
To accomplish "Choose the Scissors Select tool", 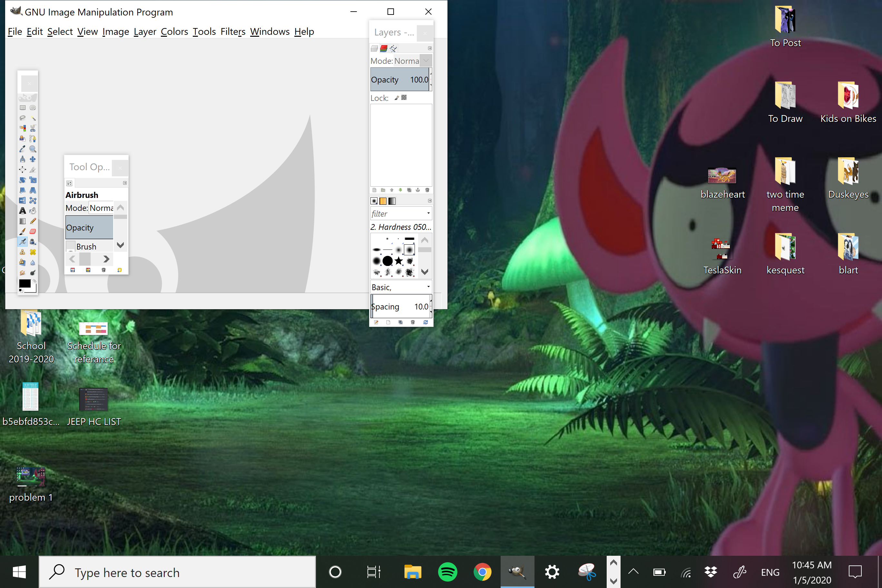I will (x=33, y=128).
